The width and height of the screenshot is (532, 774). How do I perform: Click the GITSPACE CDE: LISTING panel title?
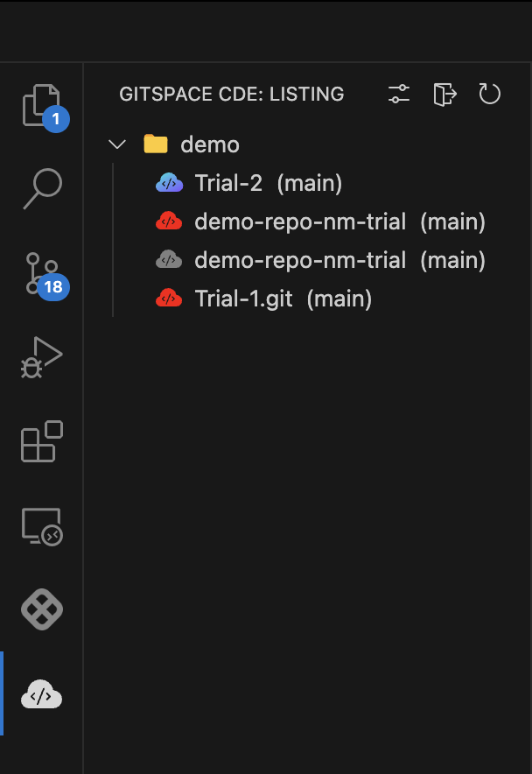[x=232, y=95]
